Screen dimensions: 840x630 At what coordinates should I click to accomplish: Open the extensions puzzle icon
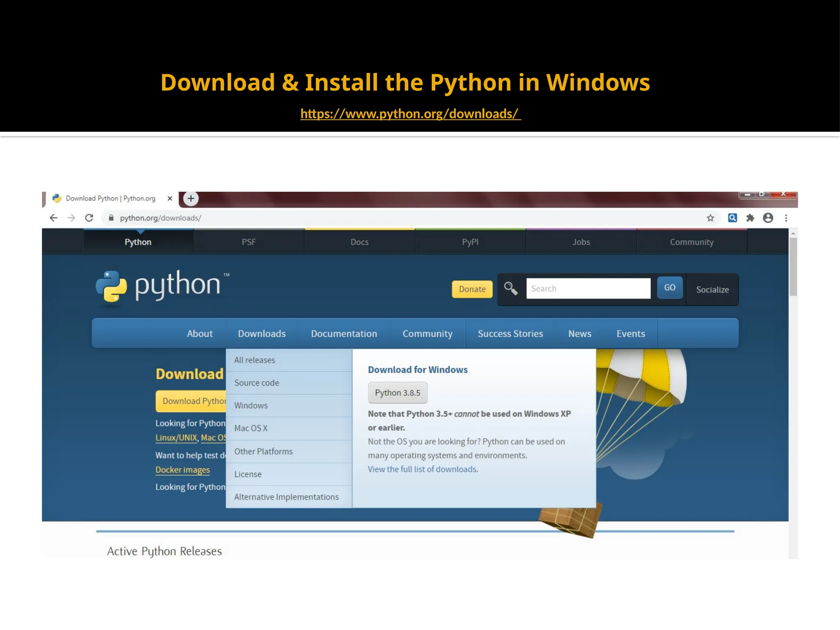click(x=750, y=218)
